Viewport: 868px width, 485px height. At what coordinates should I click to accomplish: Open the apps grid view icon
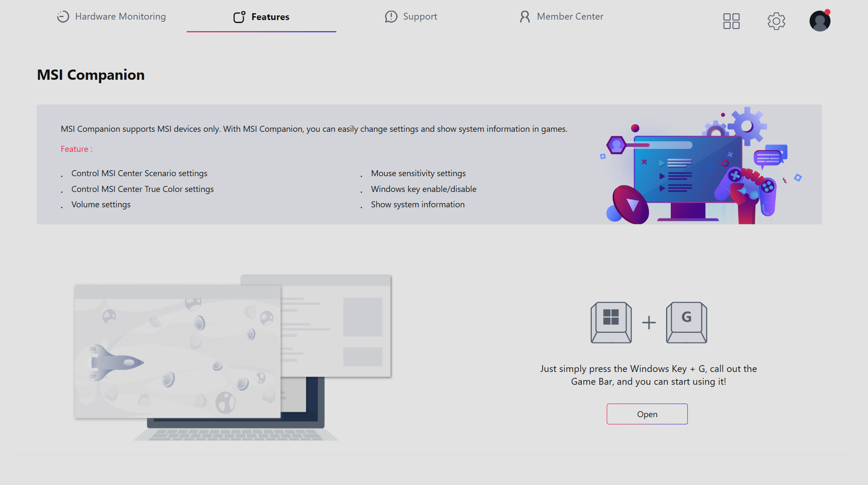coord(731,21)
